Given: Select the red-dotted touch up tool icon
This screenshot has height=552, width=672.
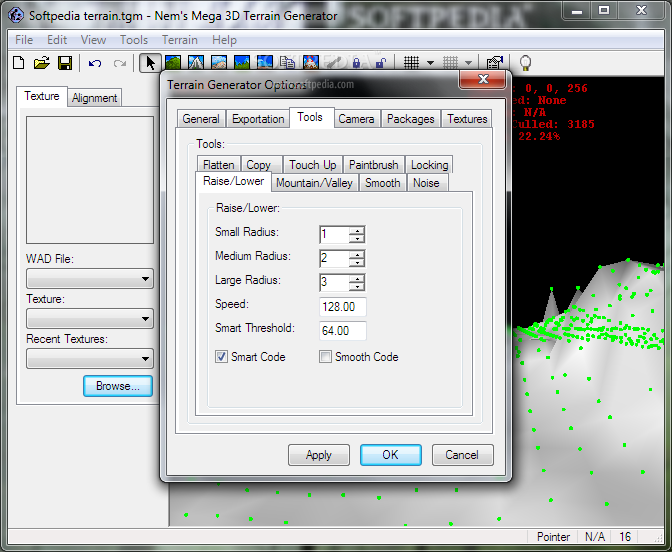Looking at the screenshot, I should [x=311, y=63].
